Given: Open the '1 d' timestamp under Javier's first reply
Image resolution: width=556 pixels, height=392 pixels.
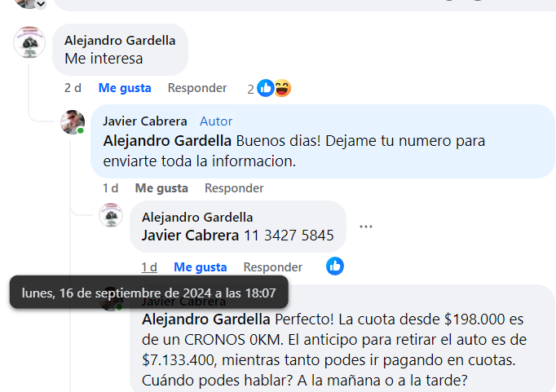Looking at the screenshot, I should click(x=111, y=188).
